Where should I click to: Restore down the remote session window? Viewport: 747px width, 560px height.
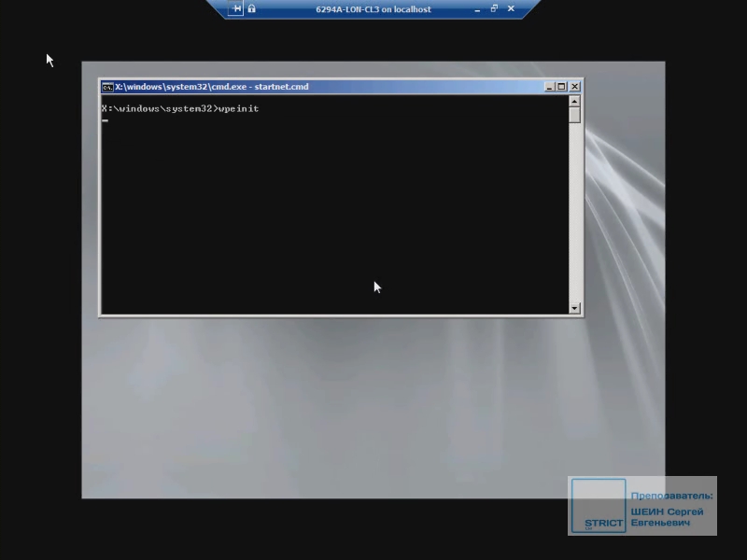click(494, 9)
